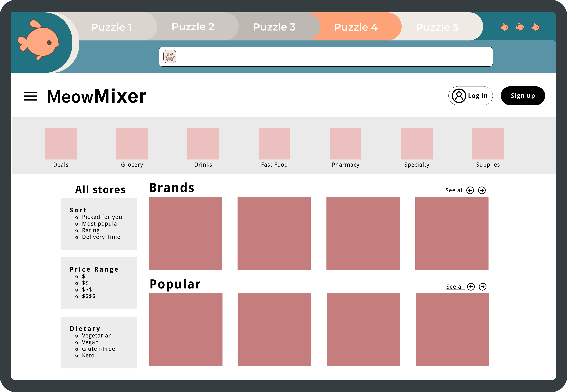Image resolution: width=567 pixels, height=392 pixels.
Task: Open the first Popular store thumbnail
Action: pyautogui.click(x=186, y=330)
